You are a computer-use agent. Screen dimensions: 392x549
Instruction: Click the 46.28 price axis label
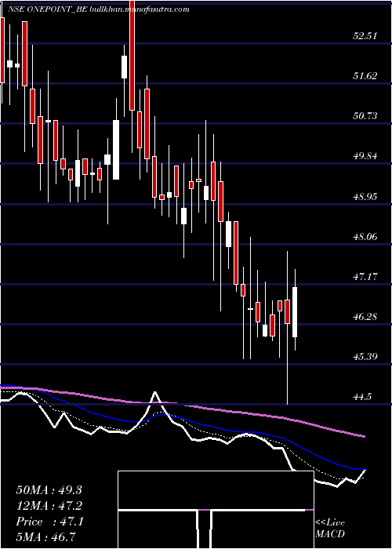click(365, 317)
